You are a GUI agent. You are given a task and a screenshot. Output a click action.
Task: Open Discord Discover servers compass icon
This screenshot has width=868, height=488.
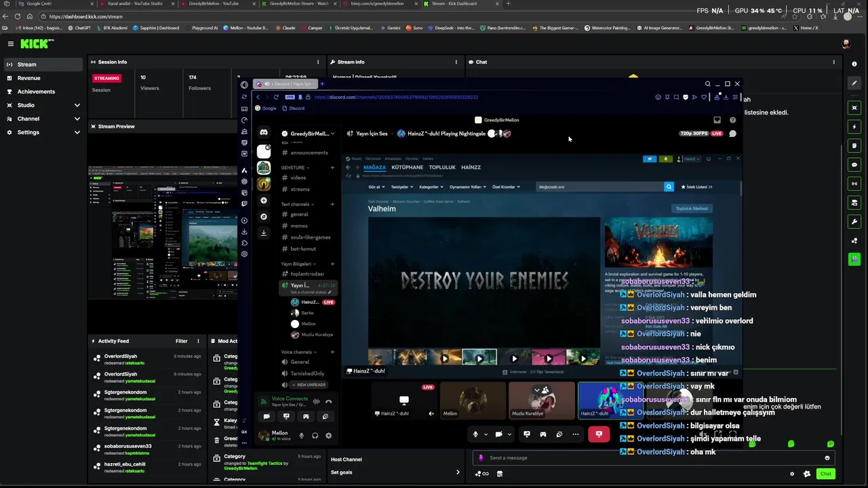pos(264,217)
